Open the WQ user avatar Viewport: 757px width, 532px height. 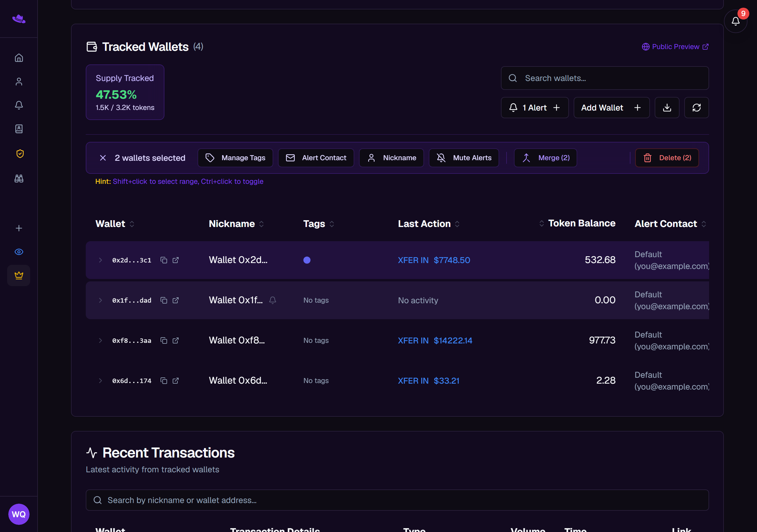point(19,514)
